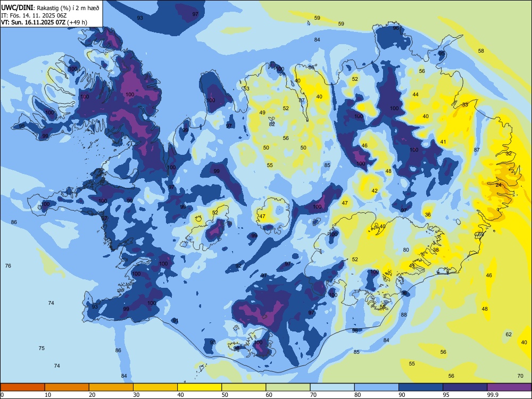The width and height of the screenshot is (532, 399).
Task: Select the pale yellow 50–60 legend swatch
Action: [x=244, y=387]
